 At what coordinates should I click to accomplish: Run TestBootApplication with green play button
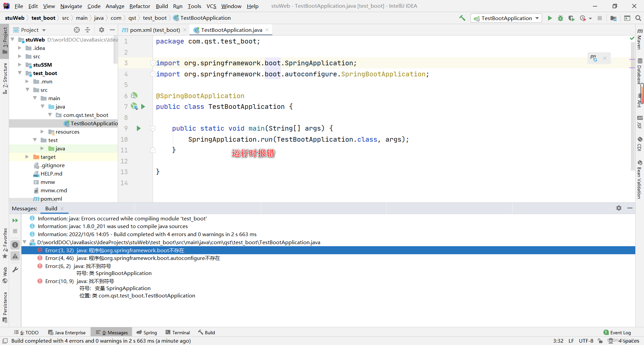tap(550, 18)
